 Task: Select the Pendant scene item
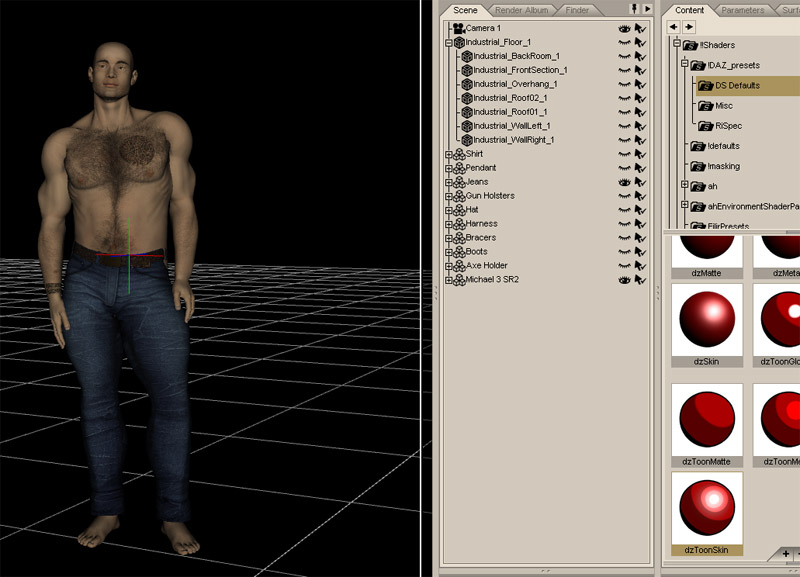[x=481, y=168]
